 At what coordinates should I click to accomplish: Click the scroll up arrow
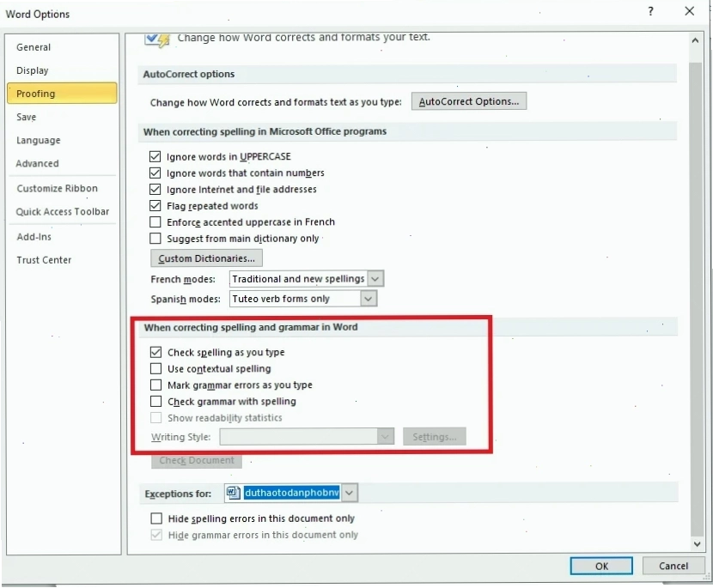point(695,40)
